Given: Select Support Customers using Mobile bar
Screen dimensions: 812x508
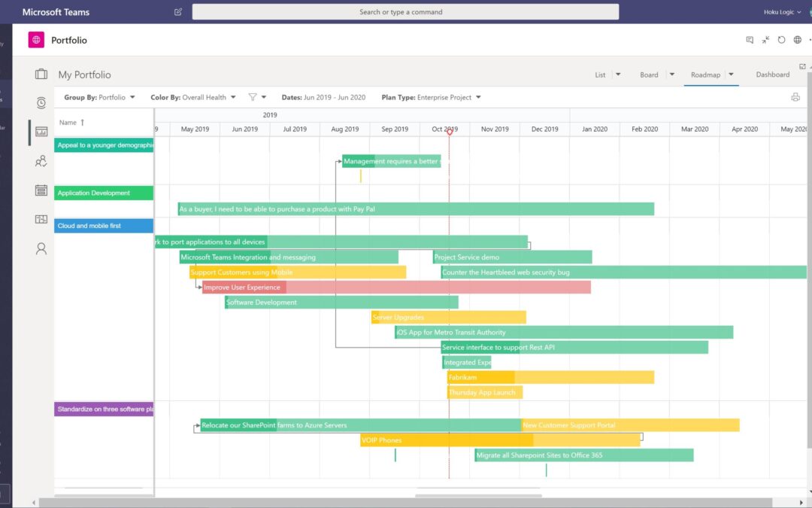Looking at the screenshot, I should [298, 272].
